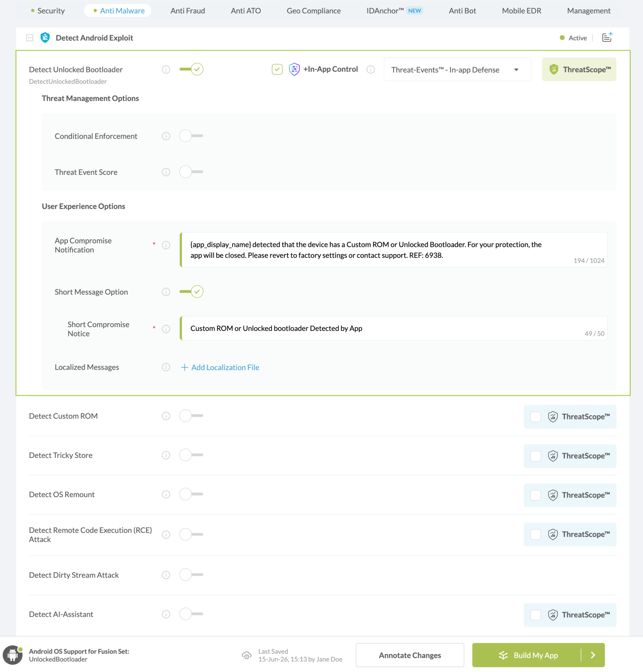Screen dimensions: 643x672
Task: Open the Anti Bot tab
Action: click(x=462, y=11)
